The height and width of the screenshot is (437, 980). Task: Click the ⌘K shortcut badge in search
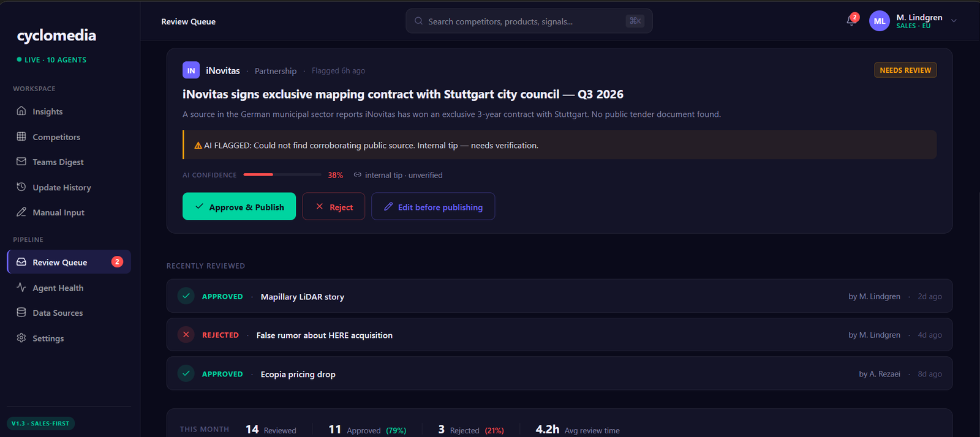pos(635,21)
